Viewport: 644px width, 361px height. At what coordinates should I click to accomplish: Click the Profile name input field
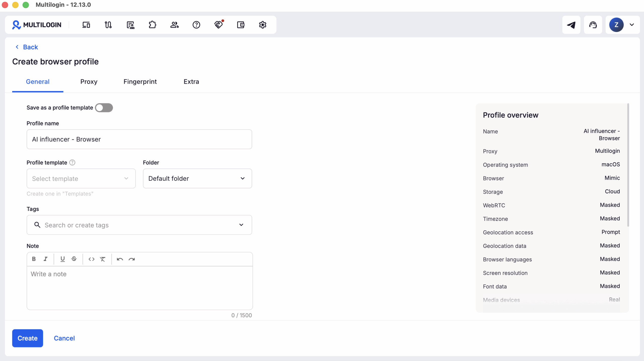pos(139,139)
